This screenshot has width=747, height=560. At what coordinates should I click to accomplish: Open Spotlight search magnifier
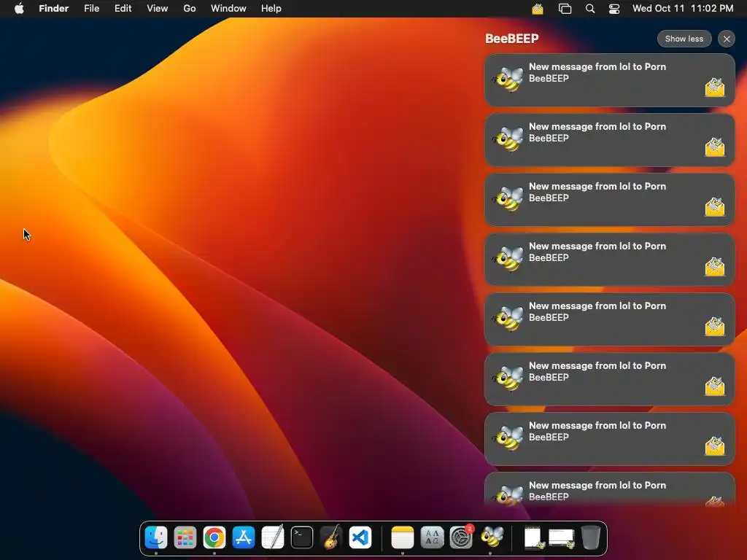(x=589, y=9)
